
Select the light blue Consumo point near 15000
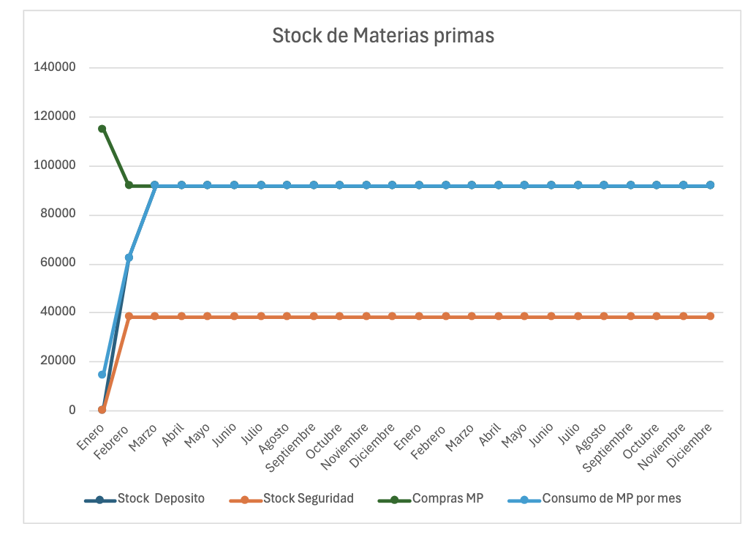click(x=102, y=375)
